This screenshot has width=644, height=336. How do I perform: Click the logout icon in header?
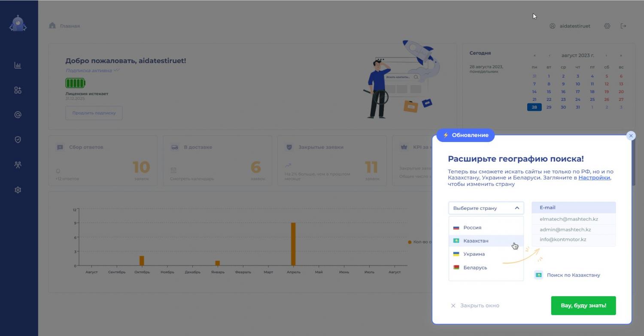[x=623, y=26]
